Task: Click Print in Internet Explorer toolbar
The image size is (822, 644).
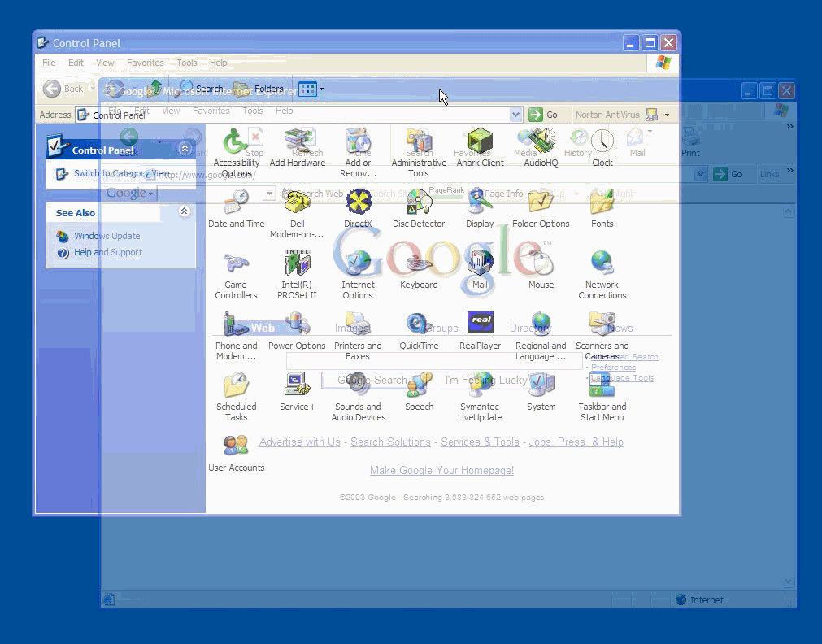Action: click(690, 143)
